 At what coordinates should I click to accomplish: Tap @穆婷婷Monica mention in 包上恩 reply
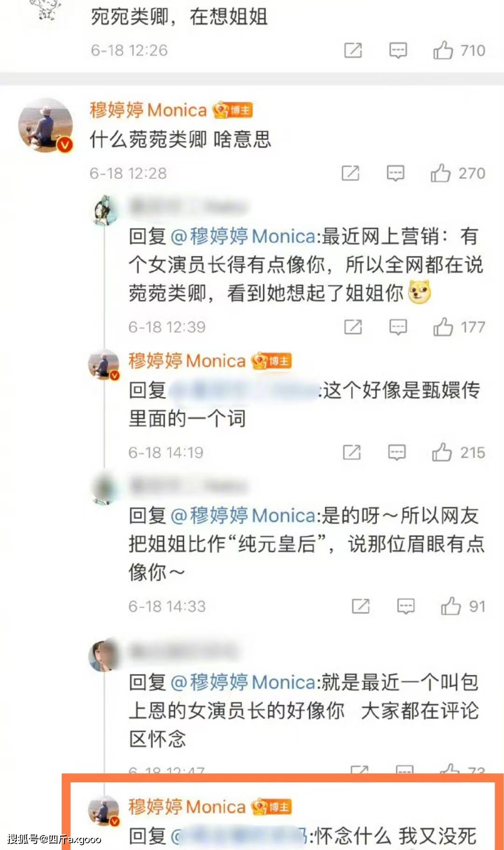pos(243,683)
